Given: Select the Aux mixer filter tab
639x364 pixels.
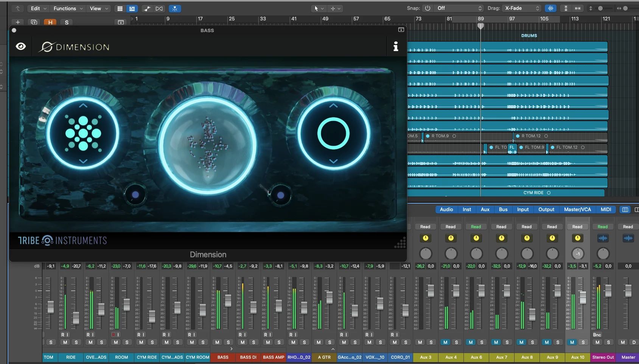Looking at the screenshot, I should (x=485, y=209).
